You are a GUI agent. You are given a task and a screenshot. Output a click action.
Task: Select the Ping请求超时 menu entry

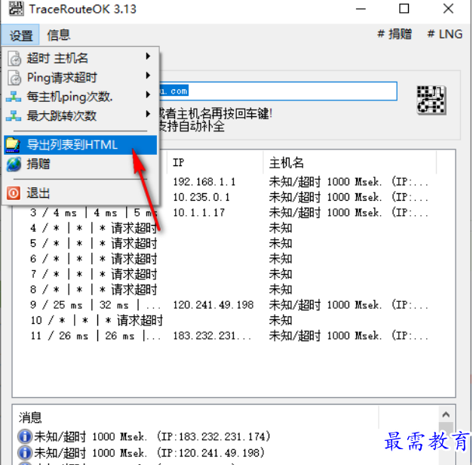pos(81,78)
